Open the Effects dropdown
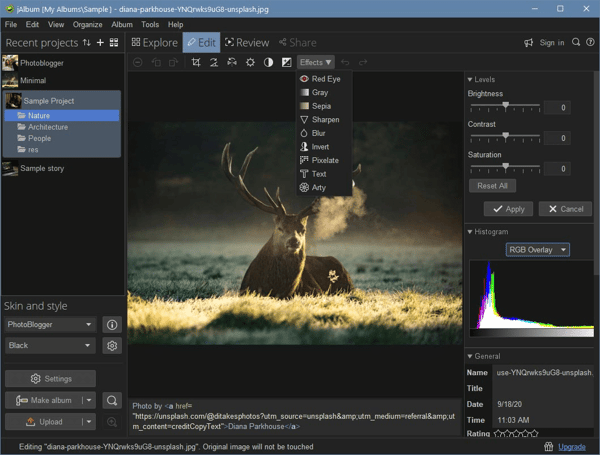This screenshot has width=600, height=455. click(316, 62)
